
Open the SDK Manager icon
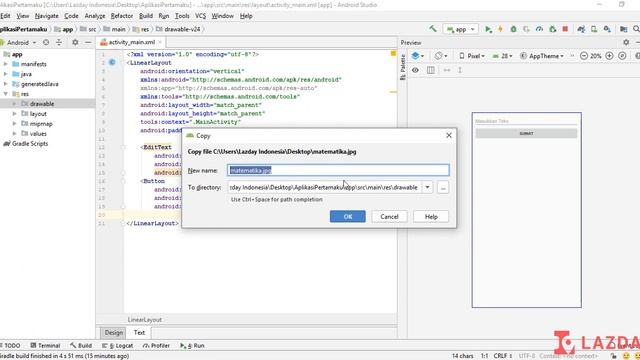pyautogui.click(x=607, y=29)
